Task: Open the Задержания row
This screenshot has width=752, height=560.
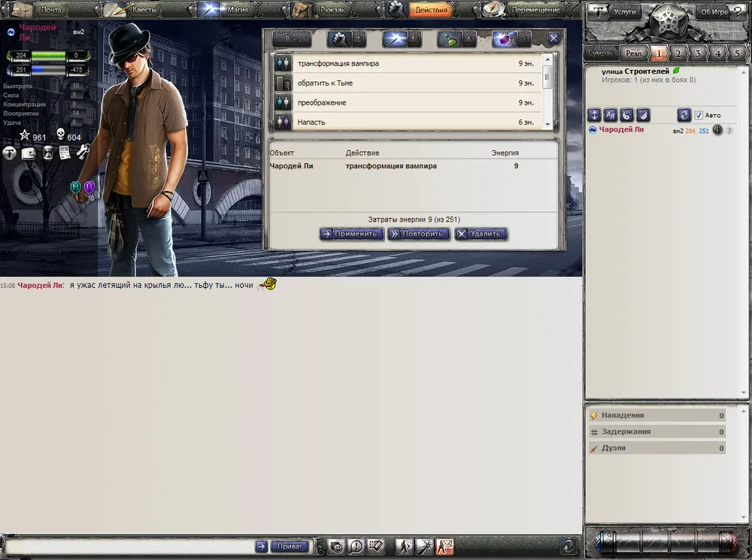Action: (x=657, y=431)
